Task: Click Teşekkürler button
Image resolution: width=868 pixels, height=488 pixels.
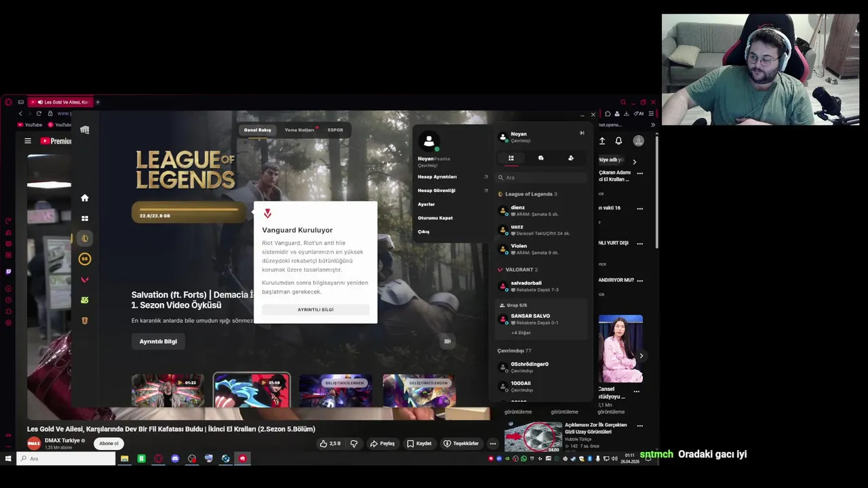Action: click(461, 443)
